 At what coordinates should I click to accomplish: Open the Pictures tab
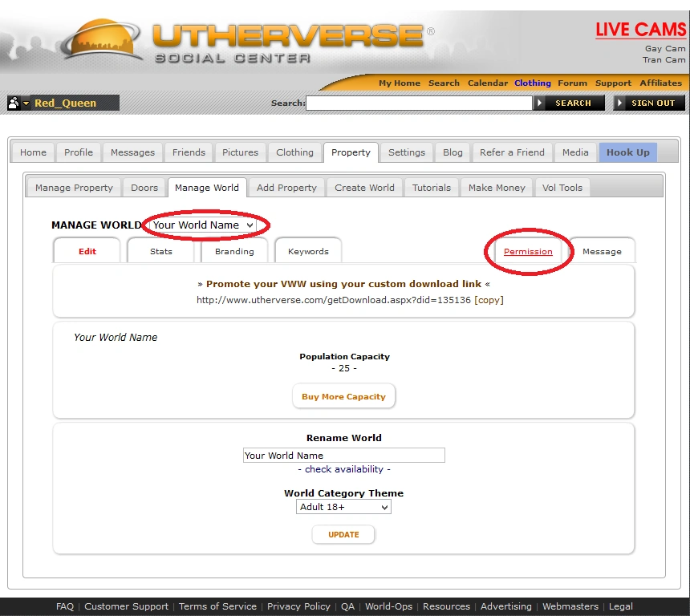(240, 152)
